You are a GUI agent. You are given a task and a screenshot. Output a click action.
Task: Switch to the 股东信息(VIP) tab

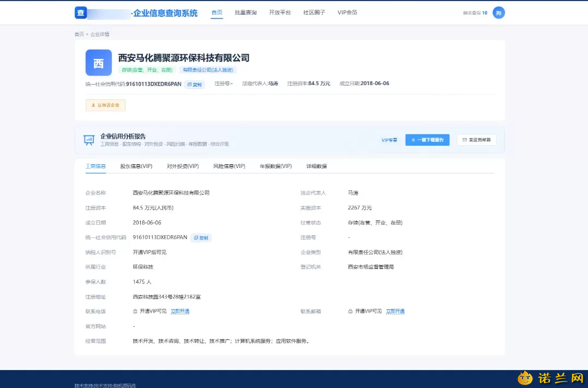click(136, 166)
